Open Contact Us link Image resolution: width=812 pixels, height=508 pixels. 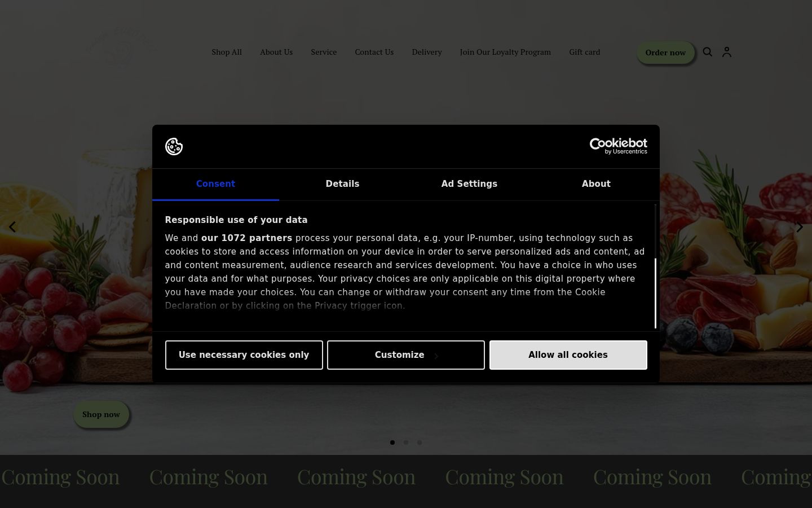374,52
